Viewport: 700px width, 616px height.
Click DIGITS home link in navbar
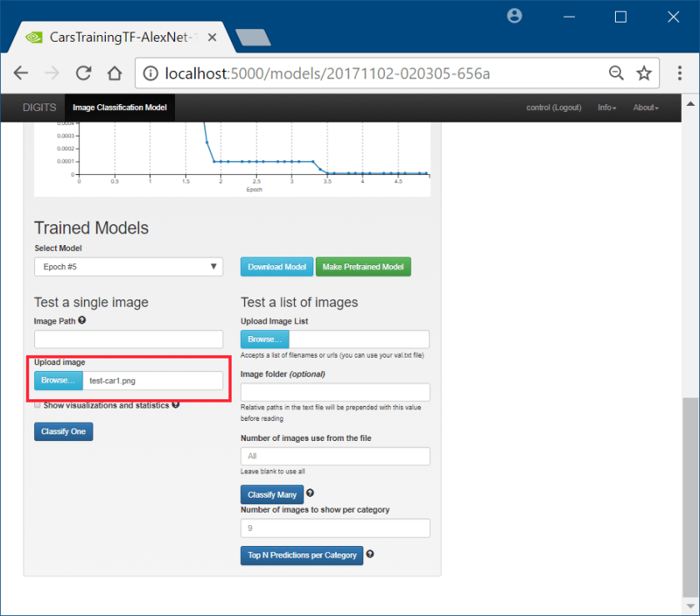(39, 108)
